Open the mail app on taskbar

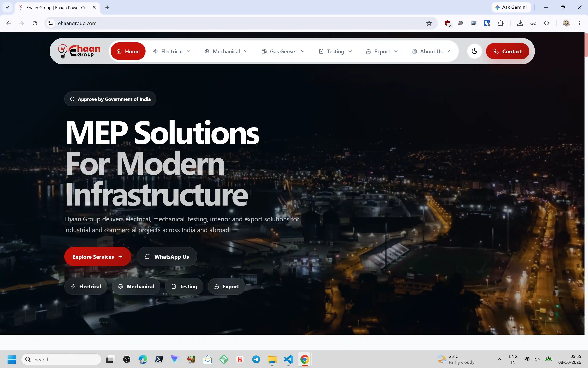(x=207, y=359)
